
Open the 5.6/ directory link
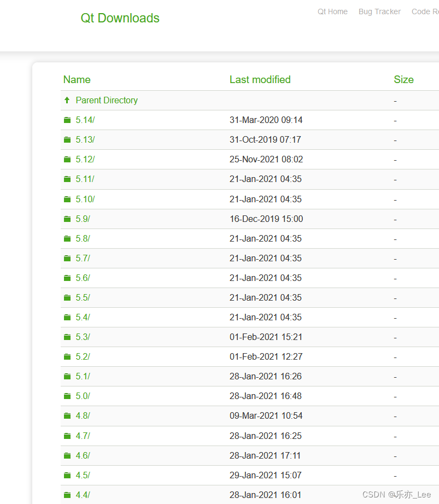(x=83, y=278)
